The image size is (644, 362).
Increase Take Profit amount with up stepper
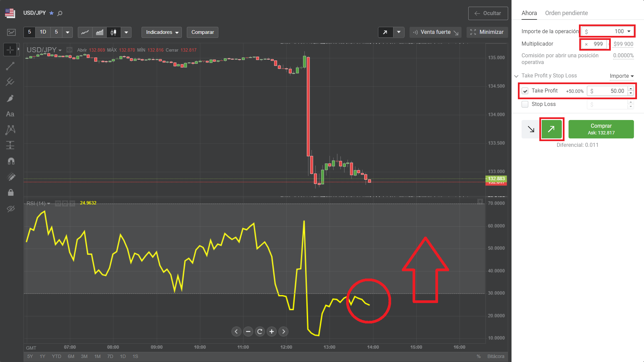pos(631,89)
